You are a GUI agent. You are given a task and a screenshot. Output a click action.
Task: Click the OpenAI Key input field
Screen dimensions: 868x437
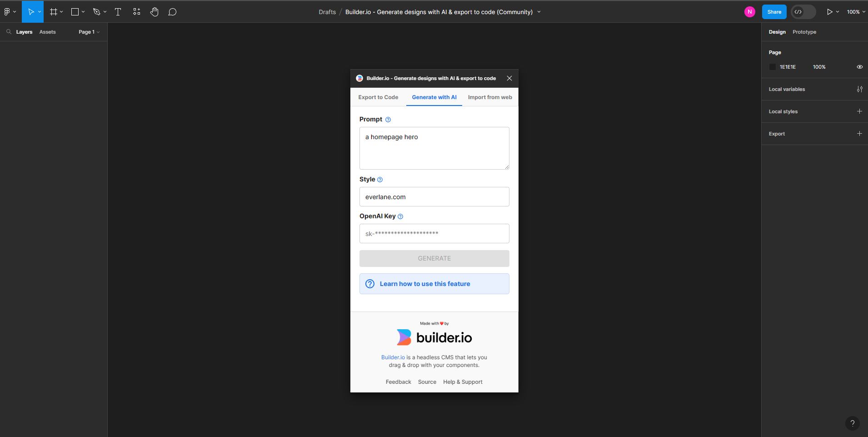click(x=434, y=234)
